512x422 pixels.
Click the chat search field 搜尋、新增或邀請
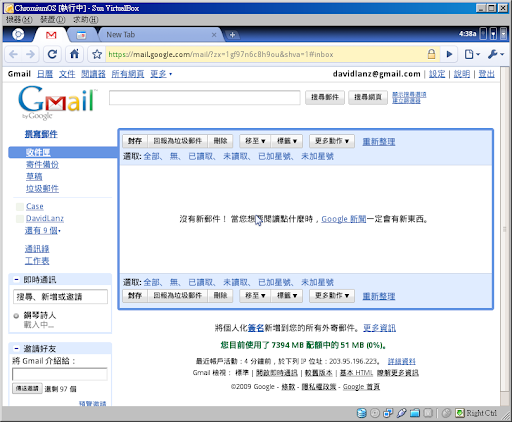[60, 297]
